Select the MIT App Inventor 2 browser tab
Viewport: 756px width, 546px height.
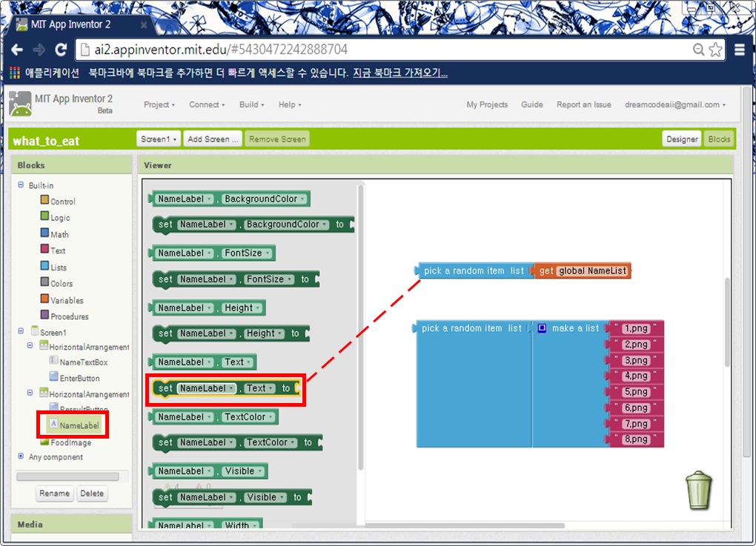[x=79, y=24]
